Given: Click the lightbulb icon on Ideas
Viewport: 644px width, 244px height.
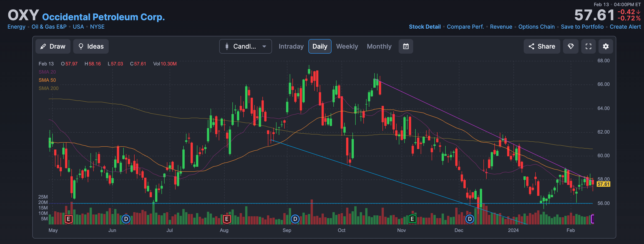Looking at the screenshot, I should 81,46.
